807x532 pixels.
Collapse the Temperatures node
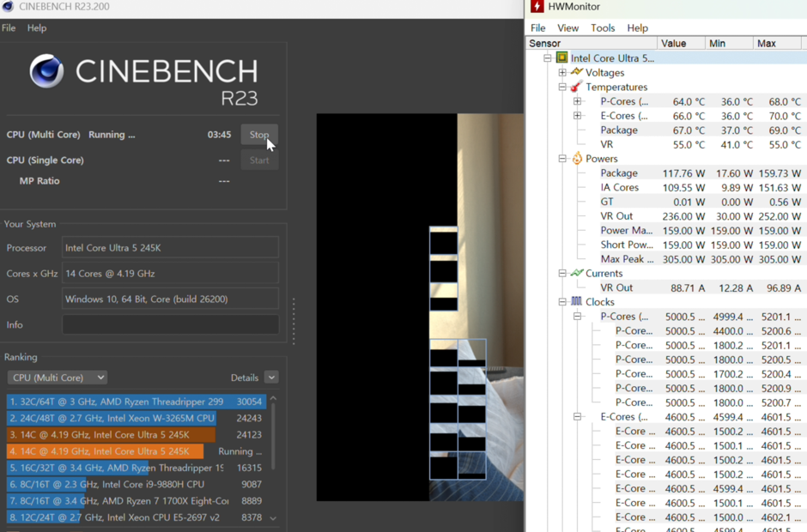pos(562,87)
